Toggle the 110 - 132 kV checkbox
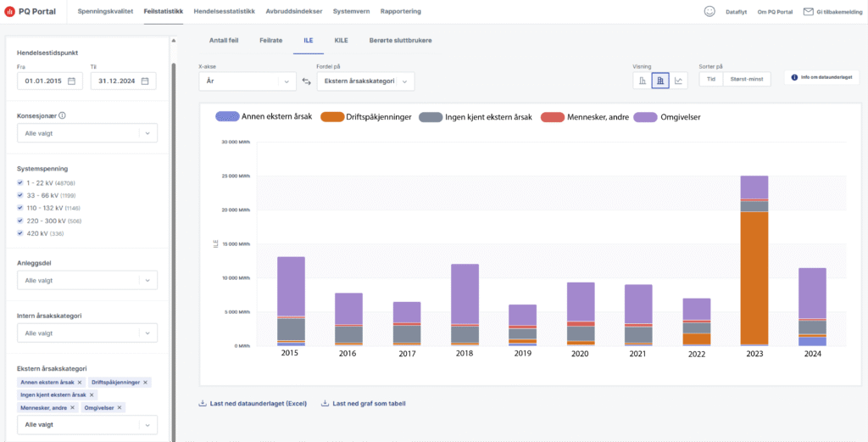Viewport: 868px width, 442px height. tap(20, 208)
